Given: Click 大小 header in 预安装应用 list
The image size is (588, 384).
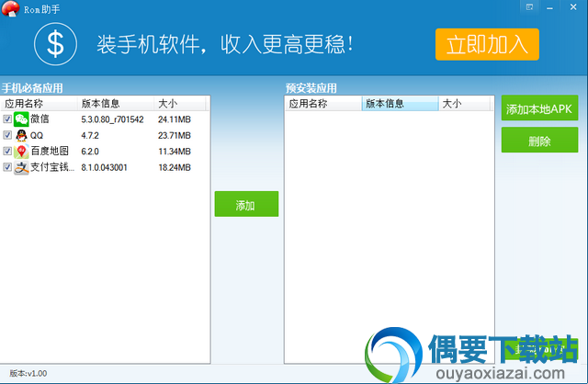Looking at the screenshot, I should click(464, 104).
